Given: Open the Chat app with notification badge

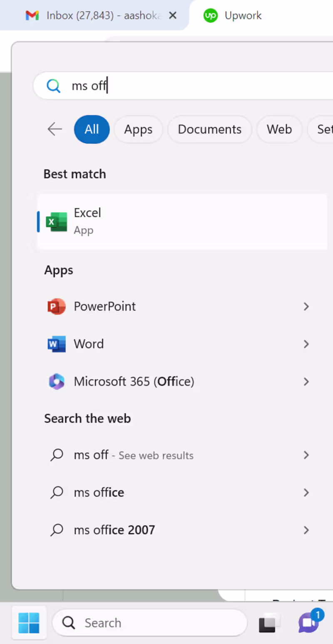Looking at the screenshot, I should (x=309, y=622).
